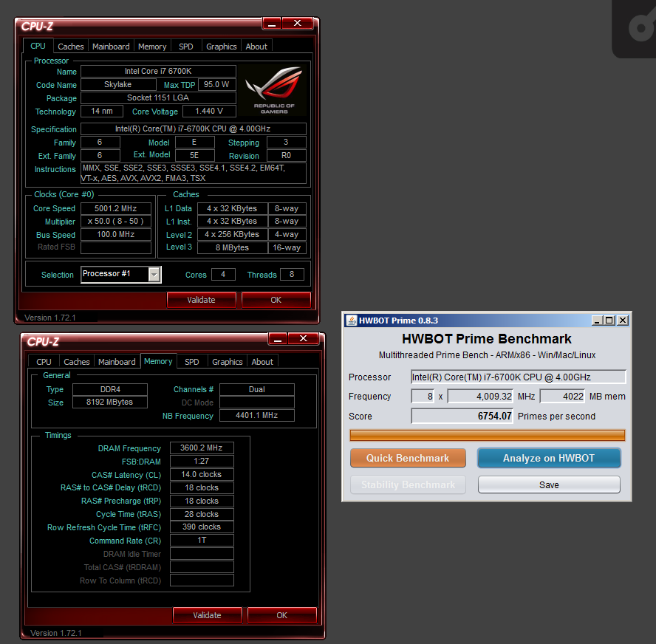Select CPU tab in top CPU-Z window
The image size is (656, 644).
(38, 46)
